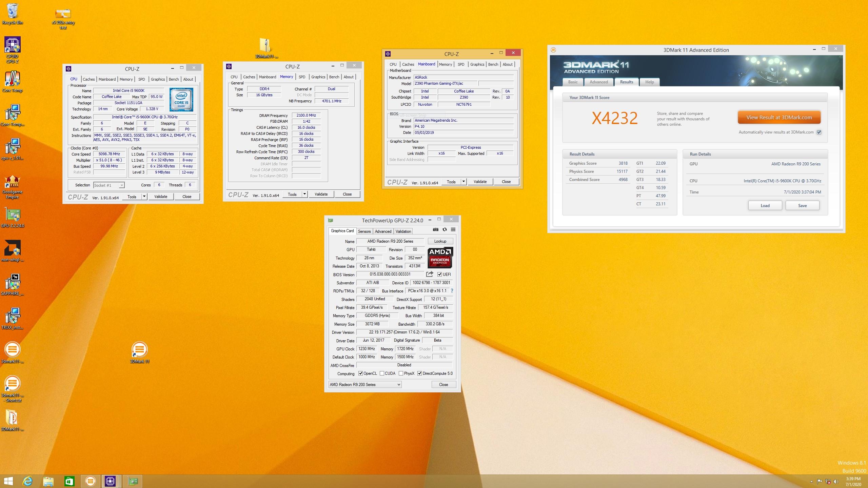Take GPU-Z screenshot with camera icon
The width and height of the screenshot is (868, 488).
[436, 229]
